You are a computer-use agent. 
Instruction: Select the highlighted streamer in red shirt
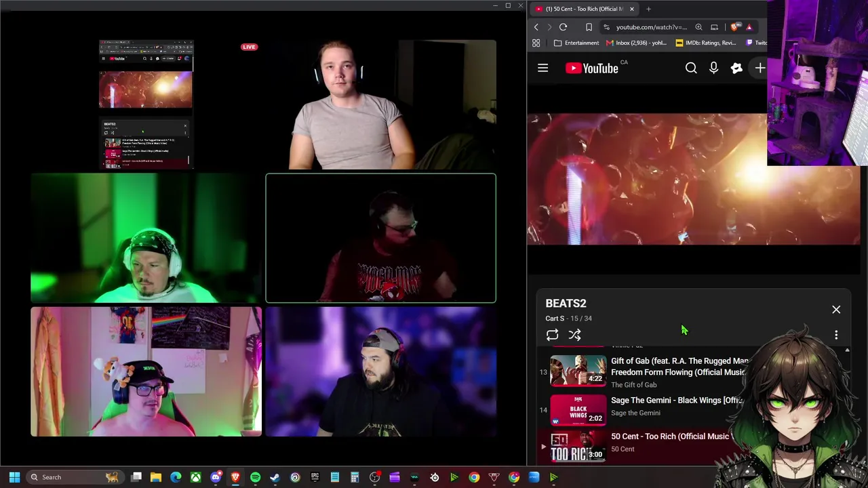tap(380, 238)
